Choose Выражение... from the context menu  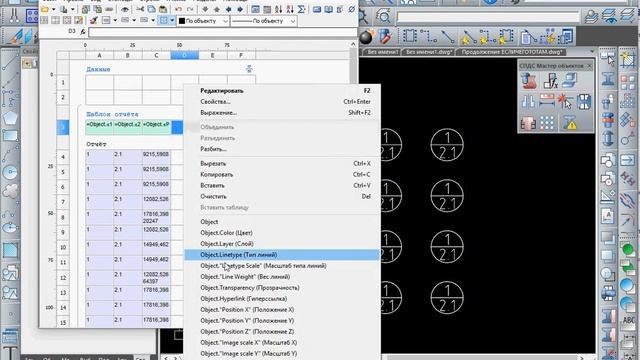[282, 113]
